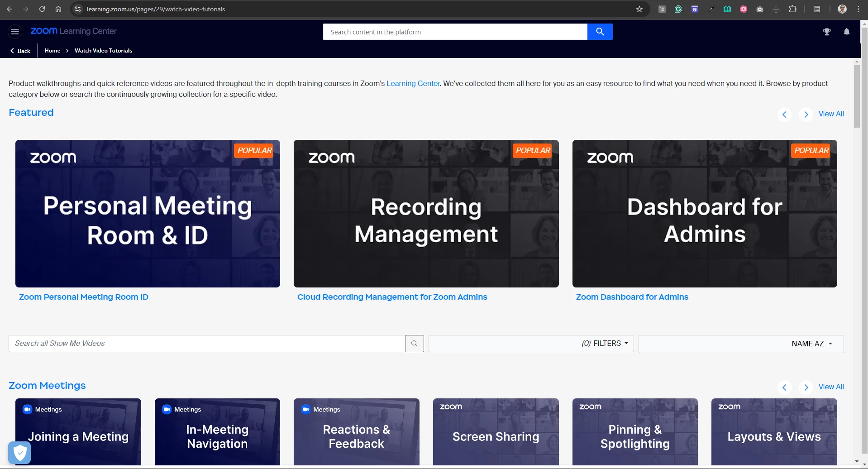Viewport: 868px width, 469px height.
Task: Open the browser Extensions puzzle menu
Action: [792, 9]
